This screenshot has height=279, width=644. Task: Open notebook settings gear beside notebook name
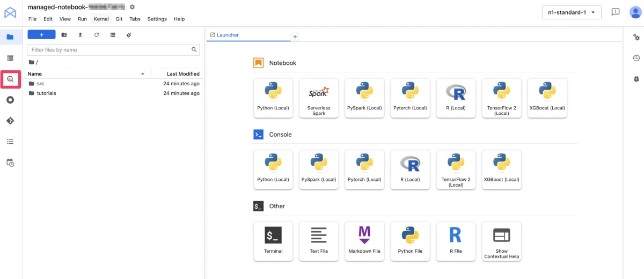(133, 7)
